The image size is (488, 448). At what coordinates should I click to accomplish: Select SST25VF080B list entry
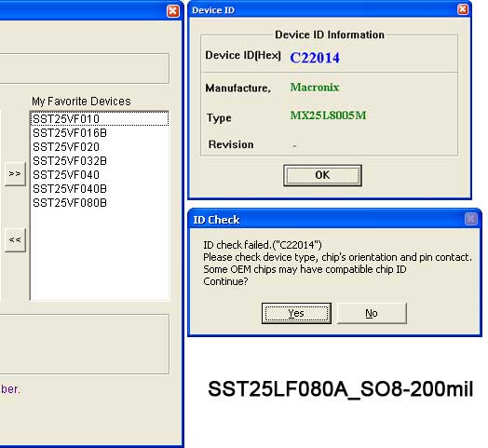click(x=100, y=203)
